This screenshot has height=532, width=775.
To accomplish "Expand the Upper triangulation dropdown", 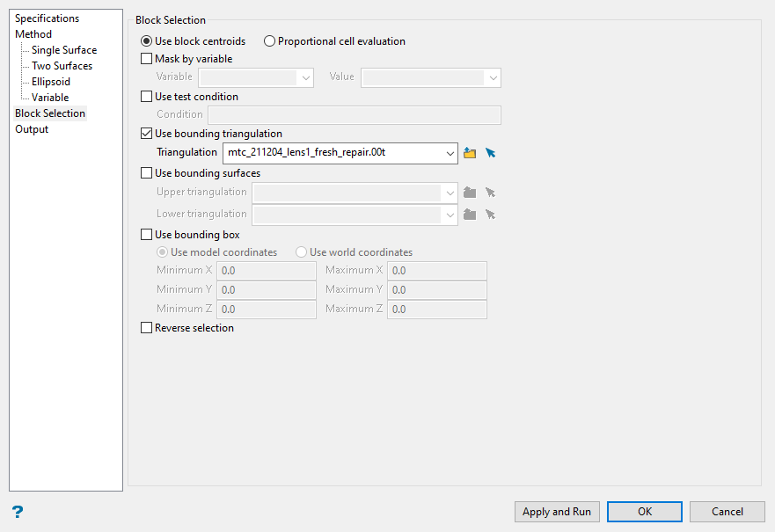I will point(450,193).
